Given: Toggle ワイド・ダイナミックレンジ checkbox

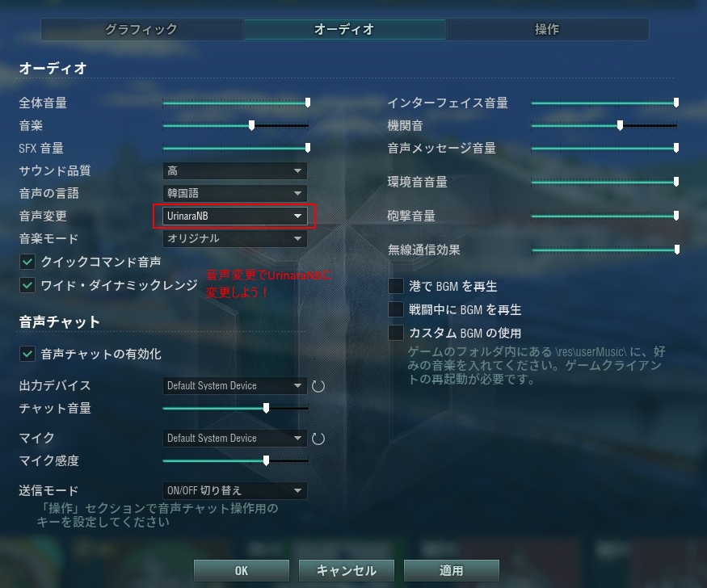Looking at the screenshot, I should coord(27,285).
